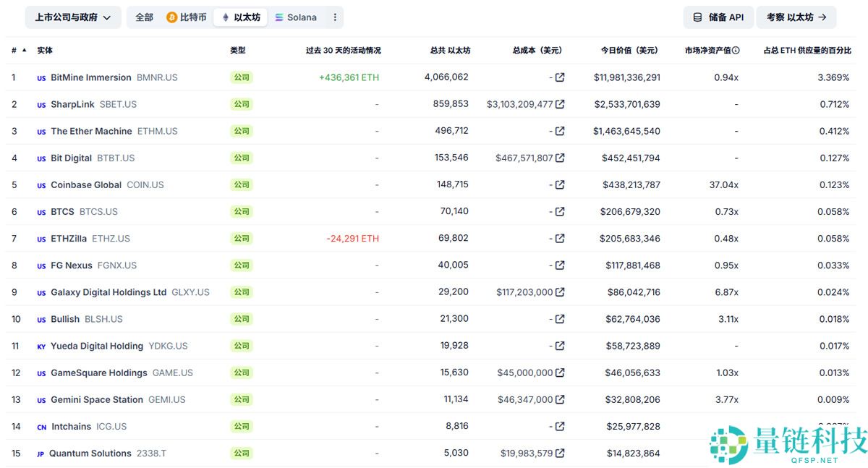The width and height of the screenshot is (868, 468).
Task: Open SharpLink entity link
Action: [x=72, y=104]
